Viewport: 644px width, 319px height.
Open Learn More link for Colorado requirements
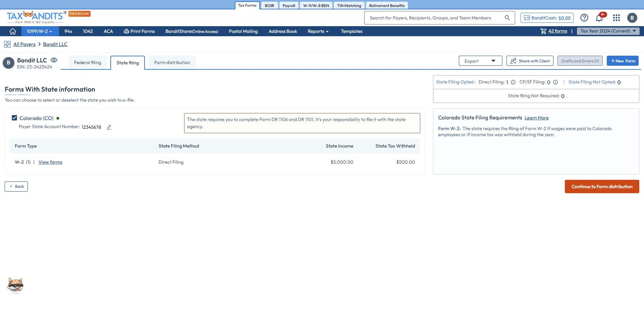537,118
